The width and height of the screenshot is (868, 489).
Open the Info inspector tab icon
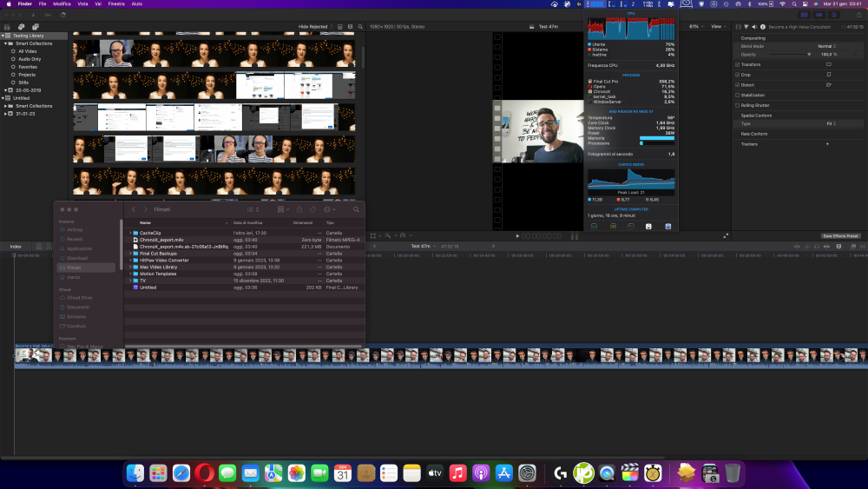tap(763, 27)
